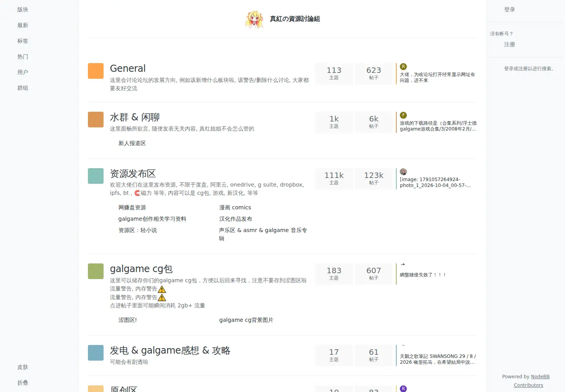Open the galgame cg背景图片 subcategory
Viewport: 565px width, 392px height.
point(246,320)
